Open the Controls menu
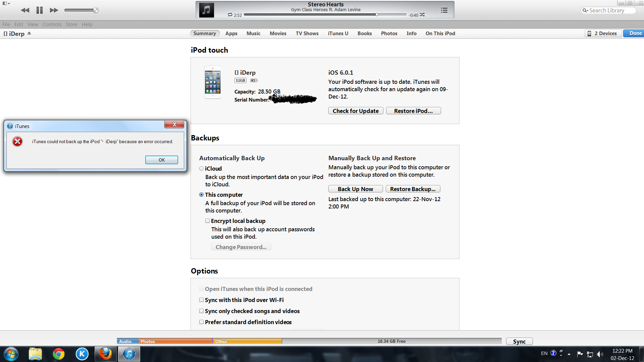This screenshot has height=362, width=644. [52, 24]
